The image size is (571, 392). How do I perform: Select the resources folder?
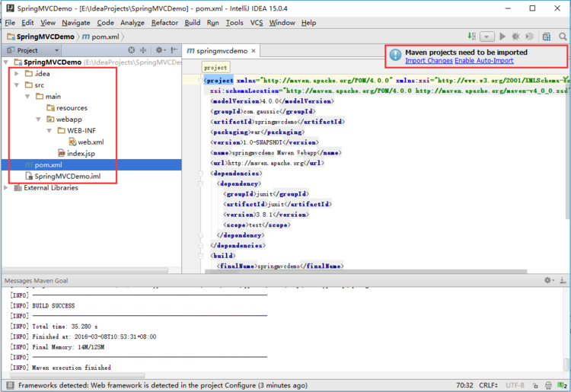(x=67, y=108)
